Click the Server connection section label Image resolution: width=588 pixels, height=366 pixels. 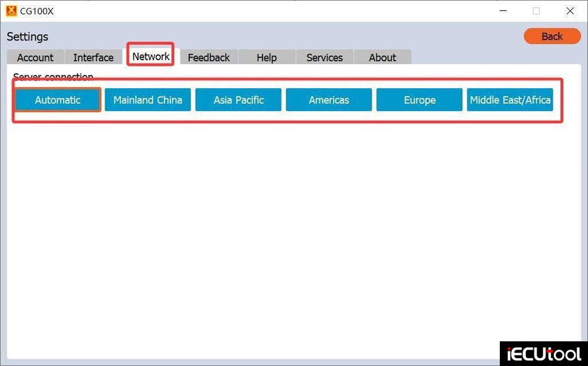53,76
